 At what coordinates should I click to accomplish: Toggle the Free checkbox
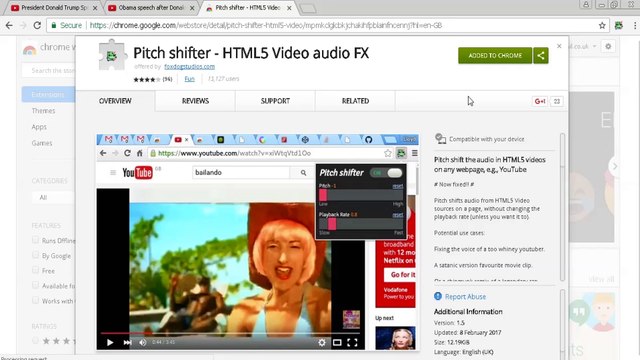click(x=36, y=270)
